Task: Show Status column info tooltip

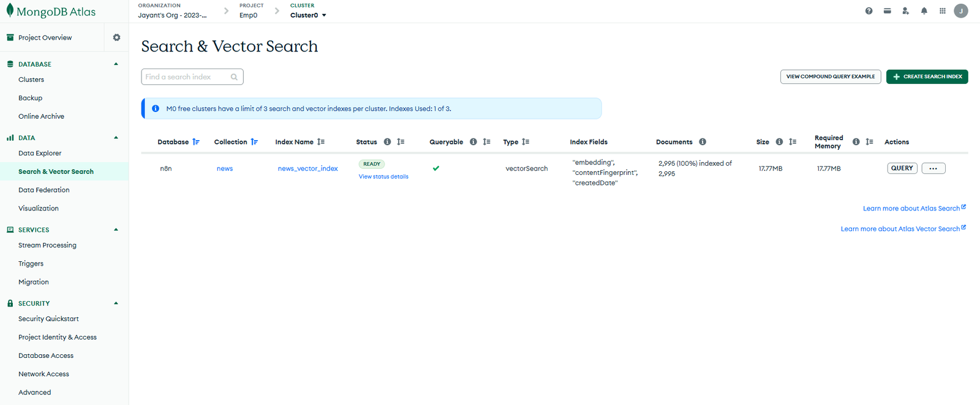Action: (387, 142)
